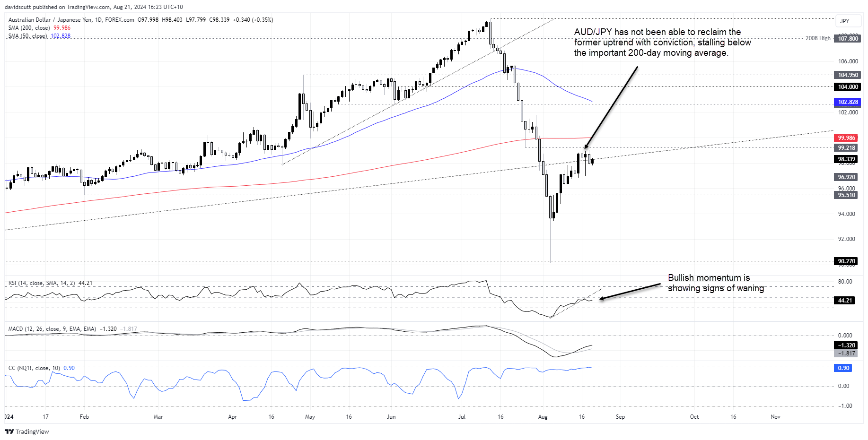
Task: Select the MACD (12, 26, close, 9) legend
Action: click(x=52, y=329)
